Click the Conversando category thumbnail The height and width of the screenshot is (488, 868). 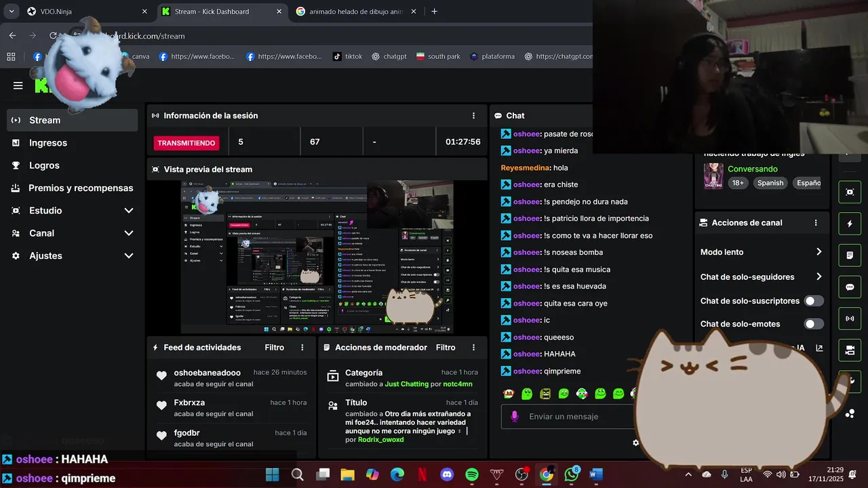(713, 176)
